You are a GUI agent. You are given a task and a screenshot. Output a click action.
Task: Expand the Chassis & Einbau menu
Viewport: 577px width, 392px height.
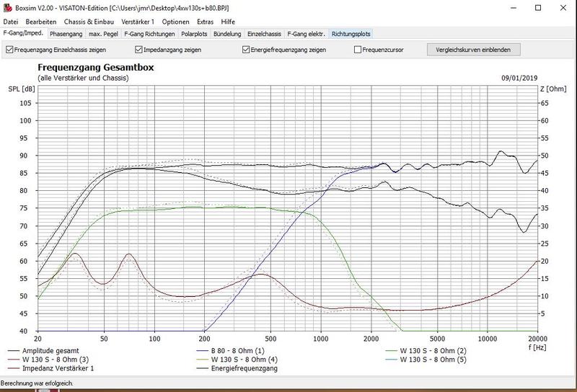click(85, 22)
